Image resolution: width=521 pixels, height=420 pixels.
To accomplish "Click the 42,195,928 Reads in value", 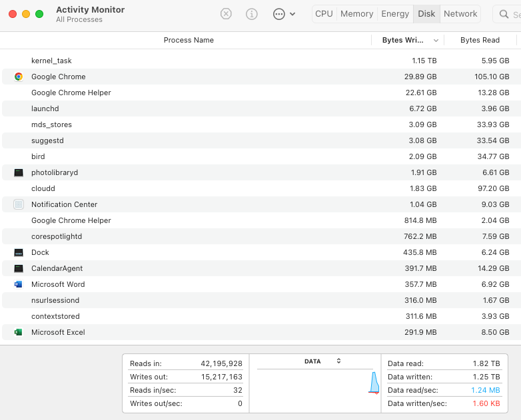I will coord(222,363).
